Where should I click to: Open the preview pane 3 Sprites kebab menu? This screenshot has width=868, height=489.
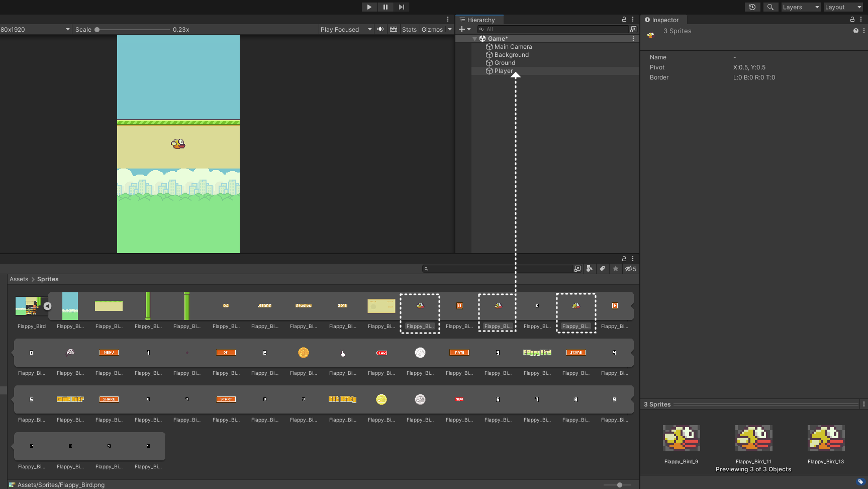coord(864,404)
